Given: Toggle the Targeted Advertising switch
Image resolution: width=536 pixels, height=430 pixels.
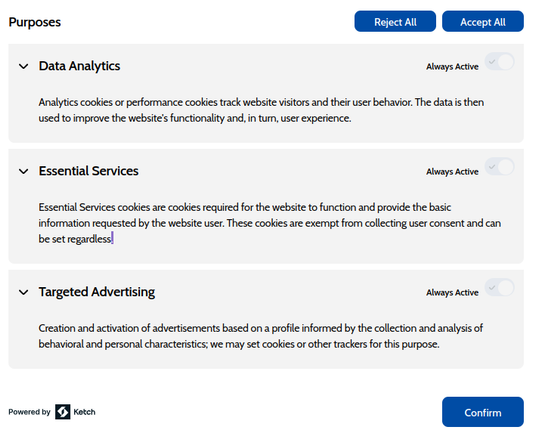Looking at the screenshot, I should (x=499, y=288).
